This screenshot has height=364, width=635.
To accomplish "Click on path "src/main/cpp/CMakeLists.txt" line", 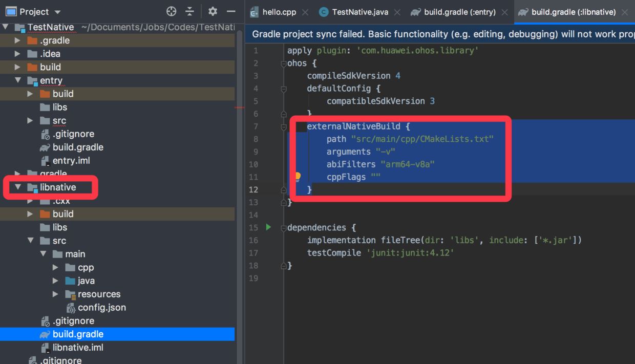I will click(x=410, y=139).
